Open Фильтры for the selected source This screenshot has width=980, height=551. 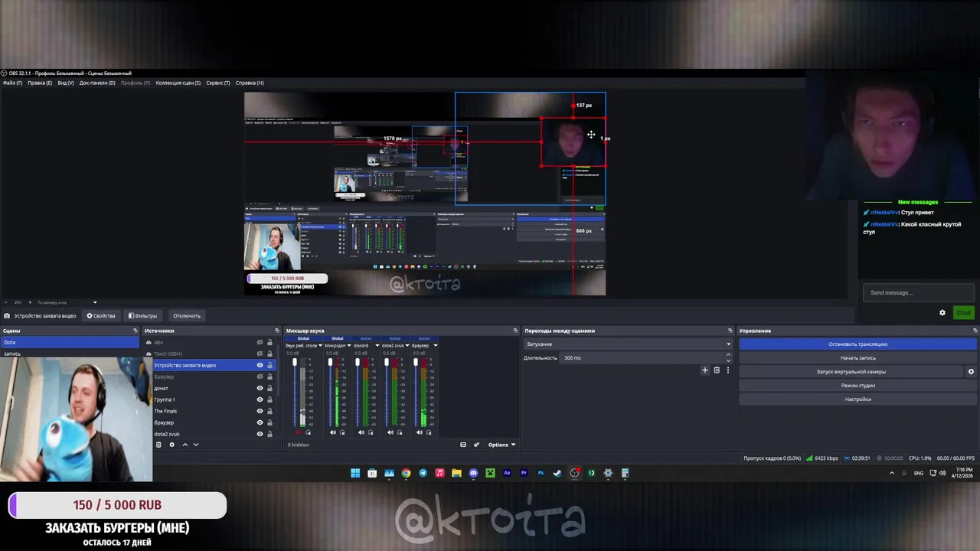(142, 316)
